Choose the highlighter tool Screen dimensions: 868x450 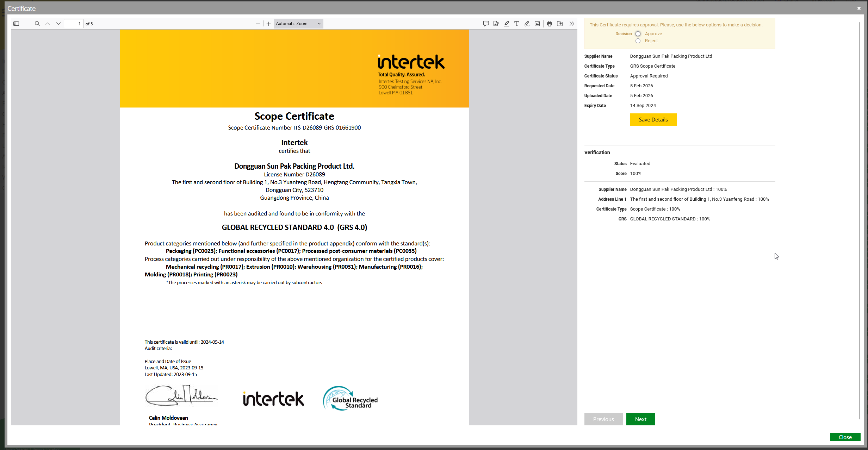tap(506, 24)
